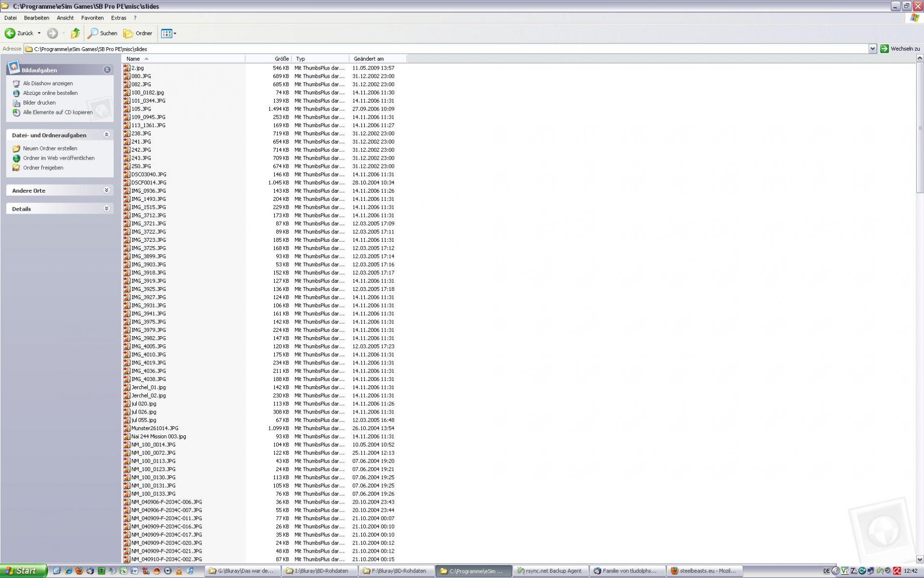Launch Word icon in quick launch
924x578 pixels.
click(x=134, y=571)
